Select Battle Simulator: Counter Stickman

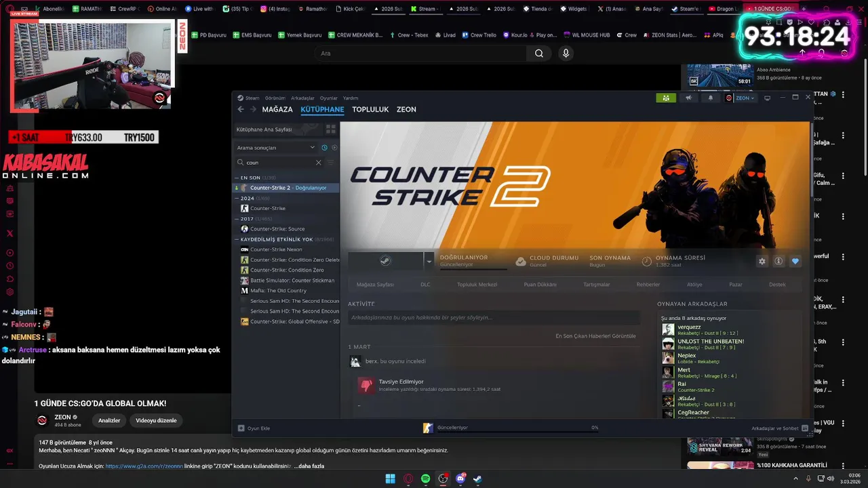tap(292, 281)
